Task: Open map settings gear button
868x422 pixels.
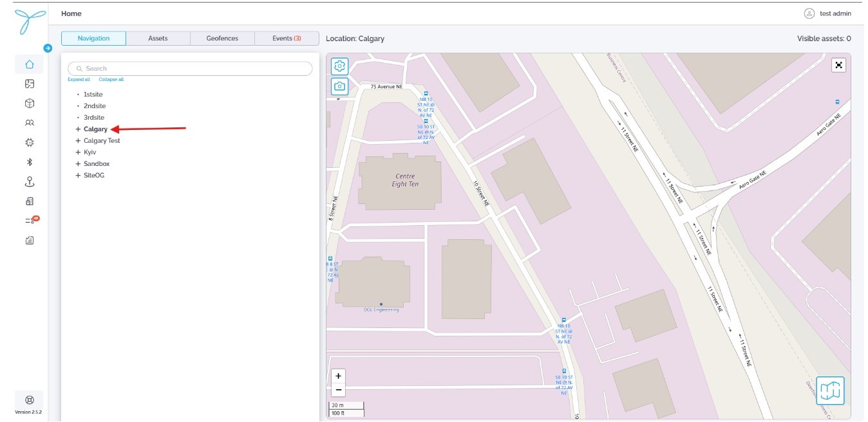Action: [339, 66]
